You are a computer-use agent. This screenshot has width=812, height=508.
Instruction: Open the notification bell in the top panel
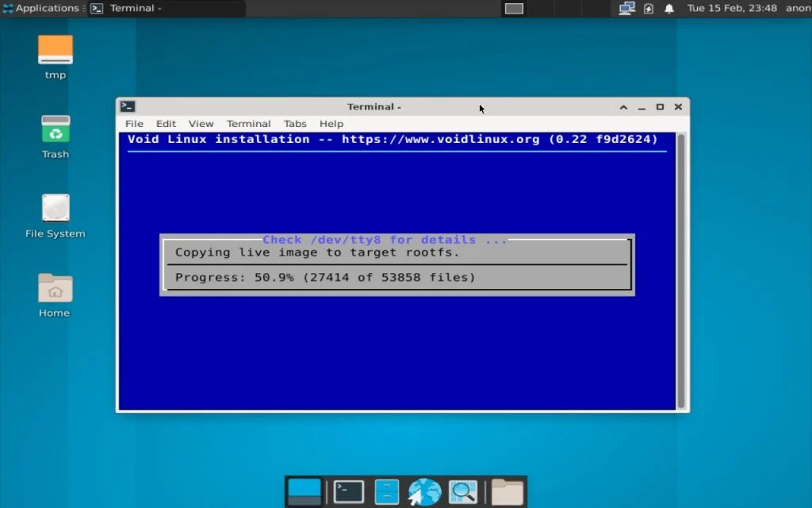click(668, 8)
